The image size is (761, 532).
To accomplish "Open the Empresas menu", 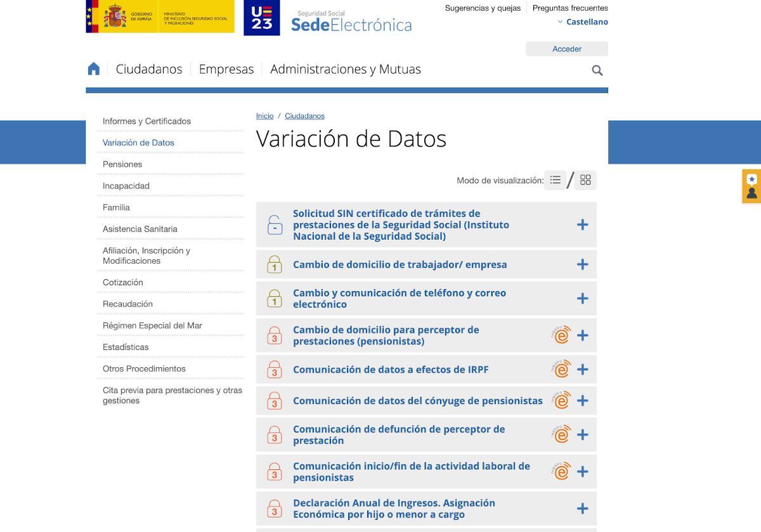I will (226, 69).
